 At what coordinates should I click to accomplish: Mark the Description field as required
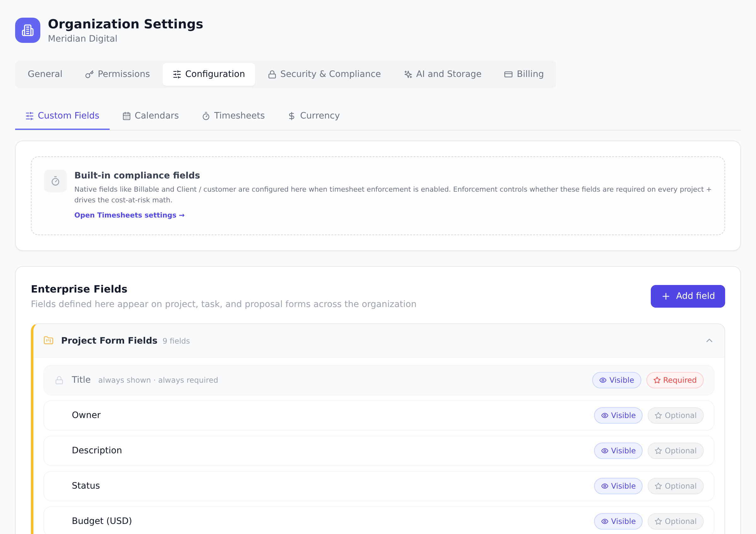coord(675,451)
